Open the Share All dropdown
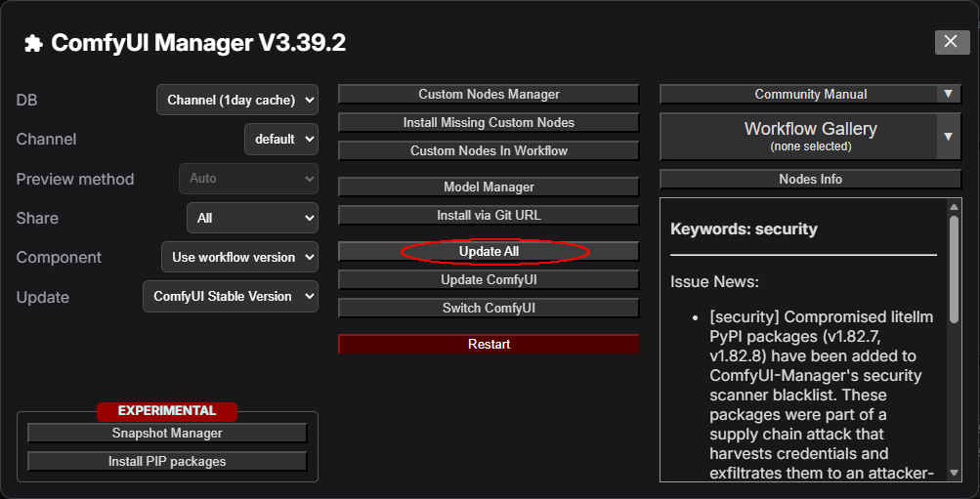Viewport: 980px width, 499px height. (x=252, y=218)
